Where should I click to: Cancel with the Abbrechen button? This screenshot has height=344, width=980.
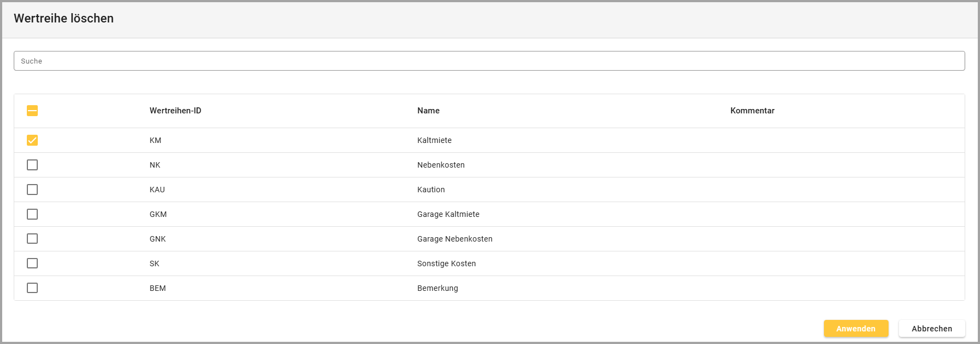click(x=931, y=329)
